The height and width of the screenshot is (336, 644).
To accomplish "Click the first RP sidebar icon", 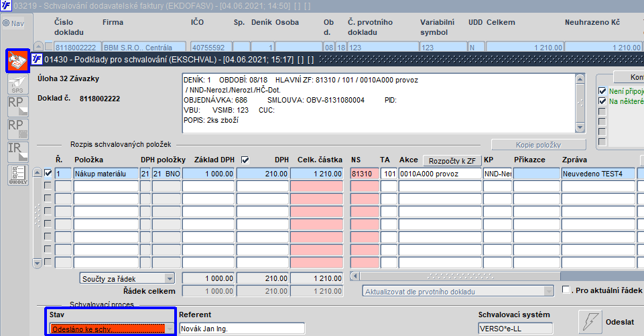I will coord(17,107).
